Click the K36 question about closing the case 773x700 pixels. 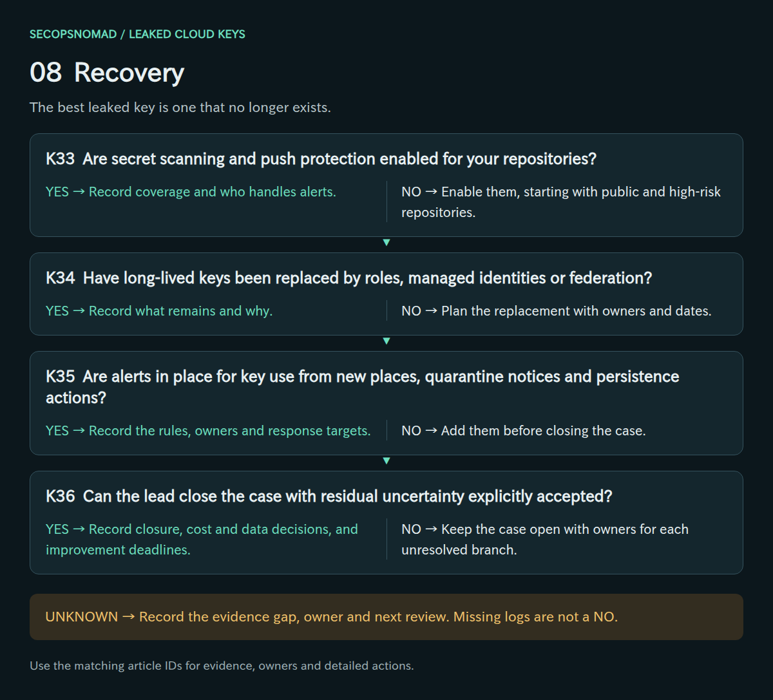(x=329, y=496)
